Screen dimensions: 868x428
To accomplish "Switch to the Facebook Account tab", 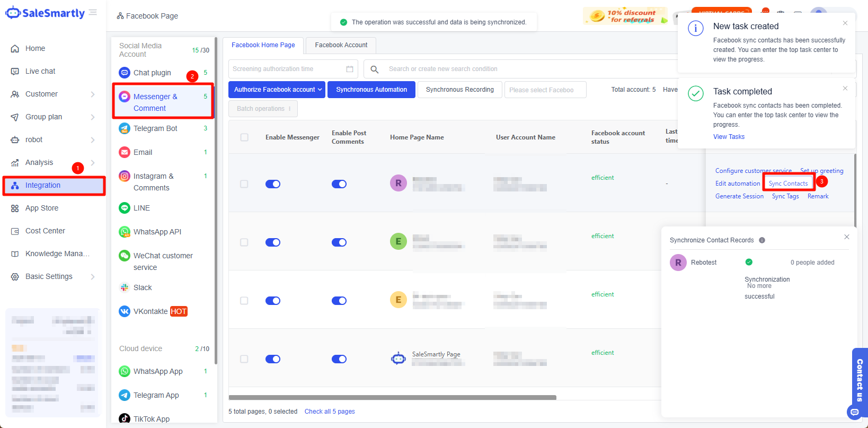I will pos(341,45).
